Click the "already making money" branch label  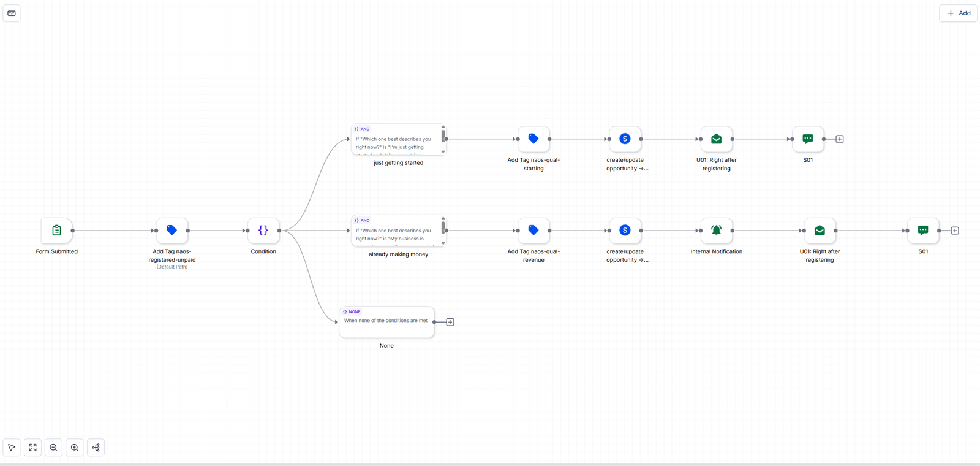(x=399, y=254)
